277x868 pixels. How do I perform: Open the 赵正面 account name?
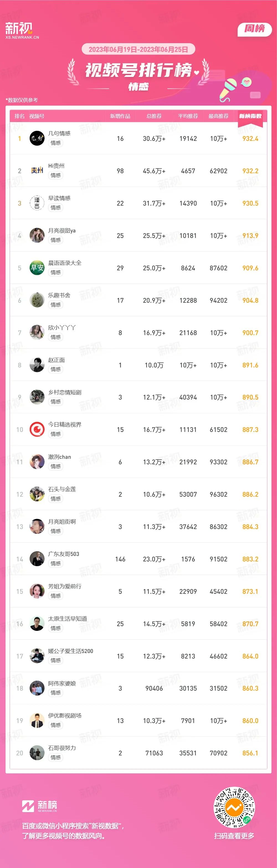[56, 360]
